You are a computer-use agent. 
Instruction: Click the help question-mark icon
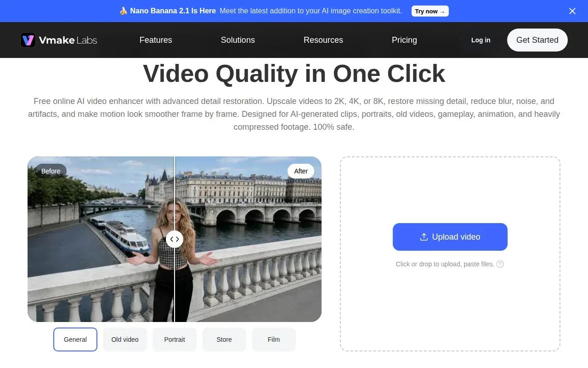click(x=500, y=264)
